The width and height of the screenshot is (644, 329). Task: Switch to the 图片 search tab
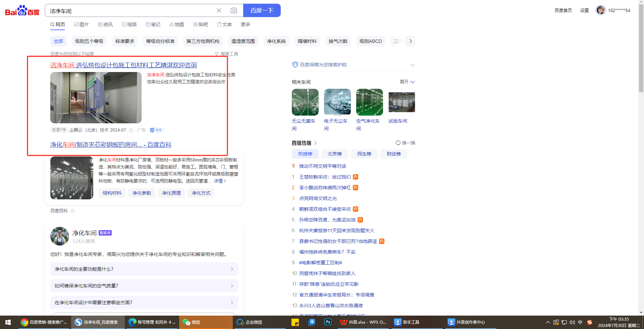[x=82, y=24]
